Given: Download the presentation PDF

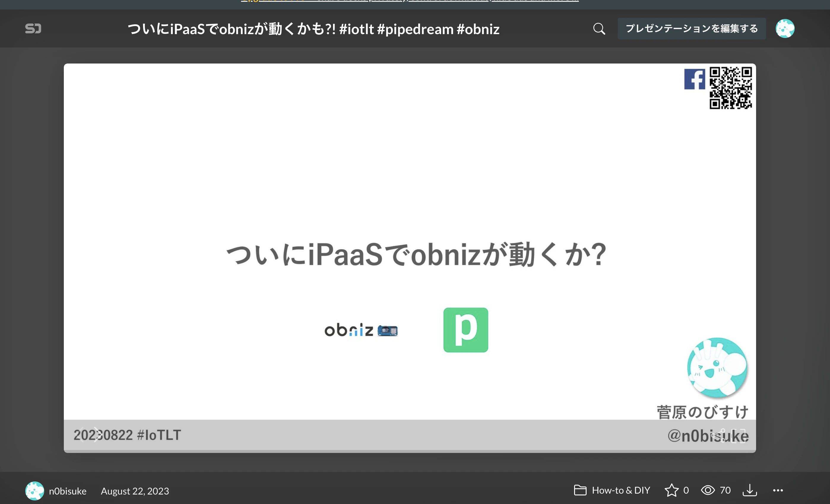Looking at the screenshot, I should pyautogui.click(x=750, y=490).
